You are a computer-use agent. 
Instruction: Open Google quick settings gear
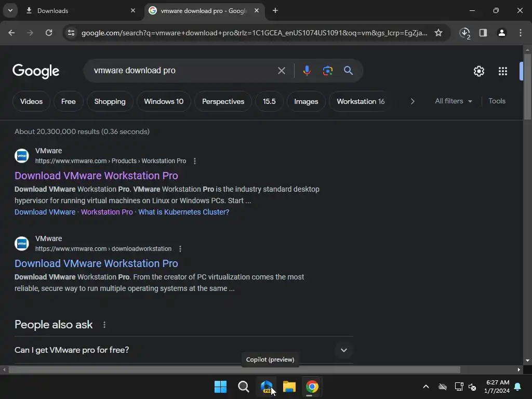click(478, 71)
